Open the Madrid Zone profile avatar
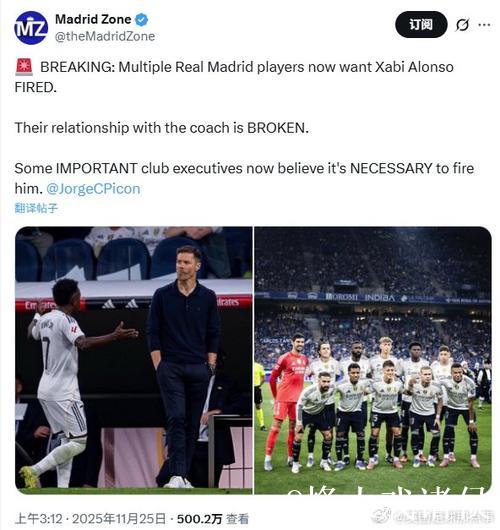Screen dimensions: 500x530 tap(31, 28)
